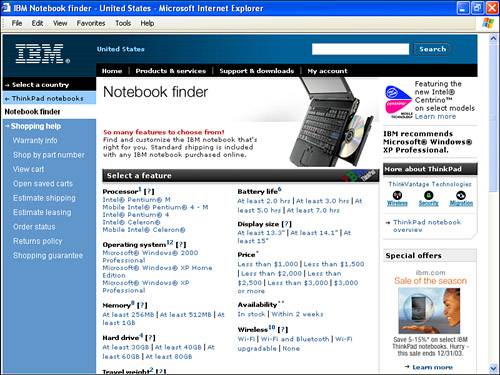Select battery life At least 2.0 hrs
The width and height of the screenshot is (500, 375).
[x=264, y=201]
